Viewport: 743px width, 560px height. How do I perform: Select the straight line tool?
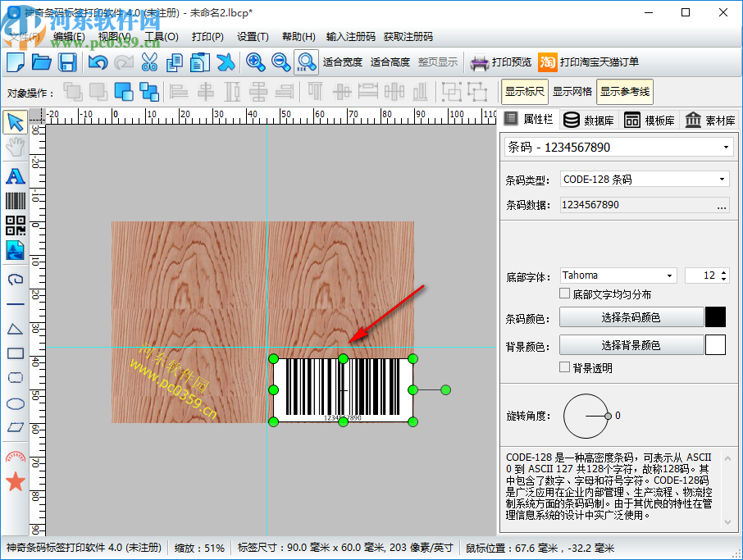pos(15,303)
